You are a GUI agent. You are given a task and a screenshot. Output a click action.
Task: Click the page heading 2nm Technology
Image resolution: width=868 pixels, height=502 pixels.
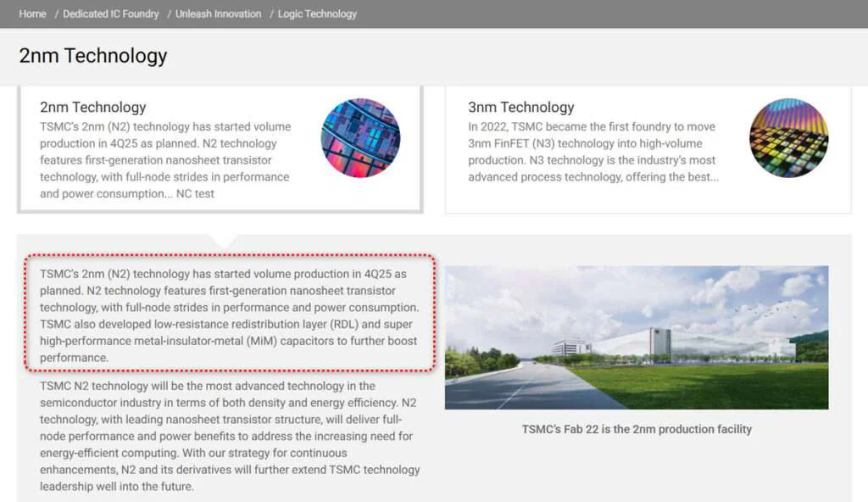(x=93, y=56)
